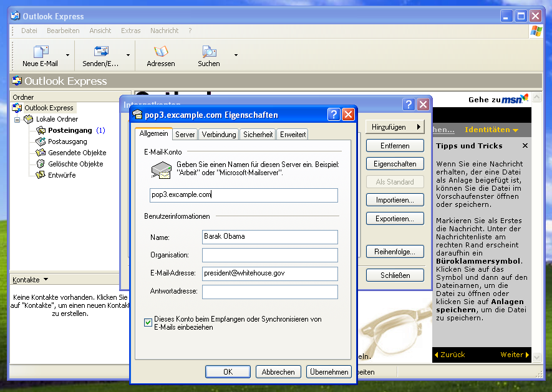This screenshot has height=392, width=552.
Task: Click the help question mark in Eigenschaften dialog
Action: tap(334, 115)
